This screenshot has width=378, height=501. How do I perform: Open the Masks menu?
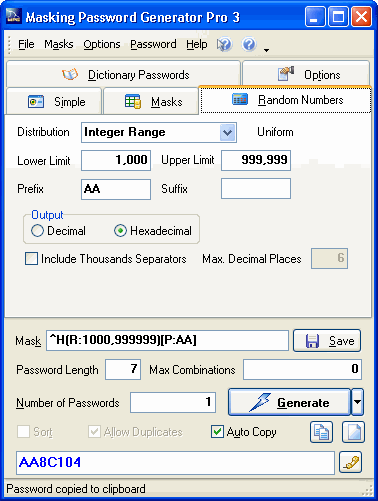click(59, 44)
